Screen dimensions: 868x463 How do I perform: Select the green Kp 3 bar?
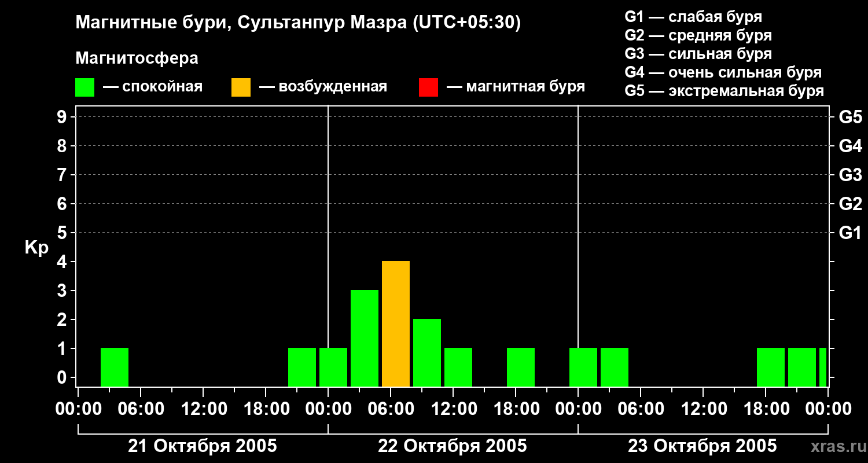pyautogui.click(x=365, y=338)
